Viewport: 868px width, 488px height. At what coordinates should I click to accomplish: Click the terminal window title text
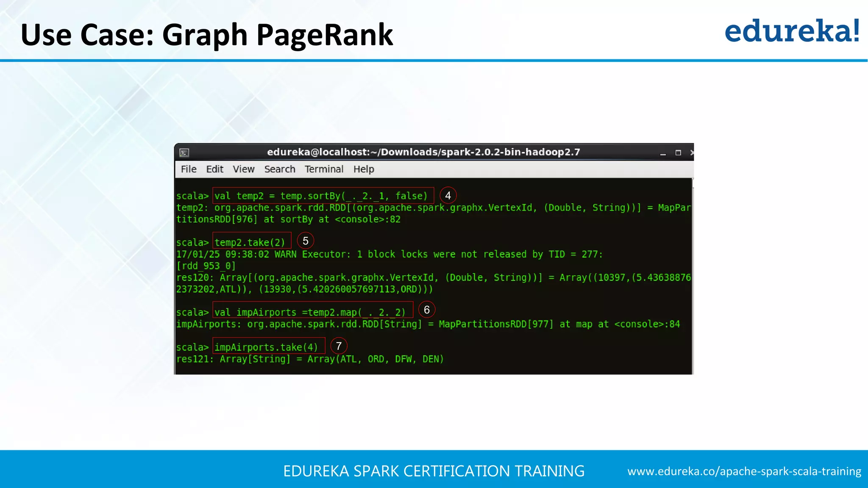tap(423, 152)
